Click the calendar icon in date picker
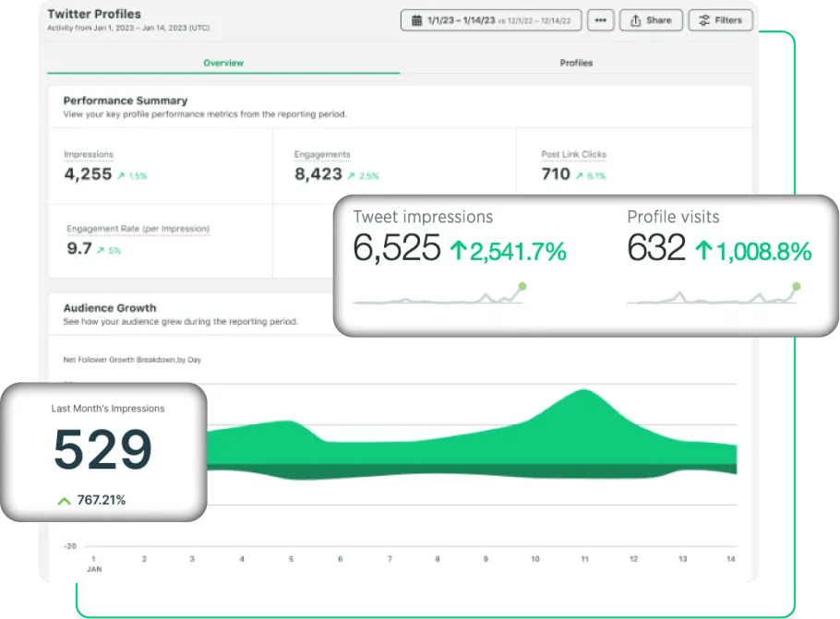The width and height of the screenshot is (840, 619). click(x=416, y=20)
